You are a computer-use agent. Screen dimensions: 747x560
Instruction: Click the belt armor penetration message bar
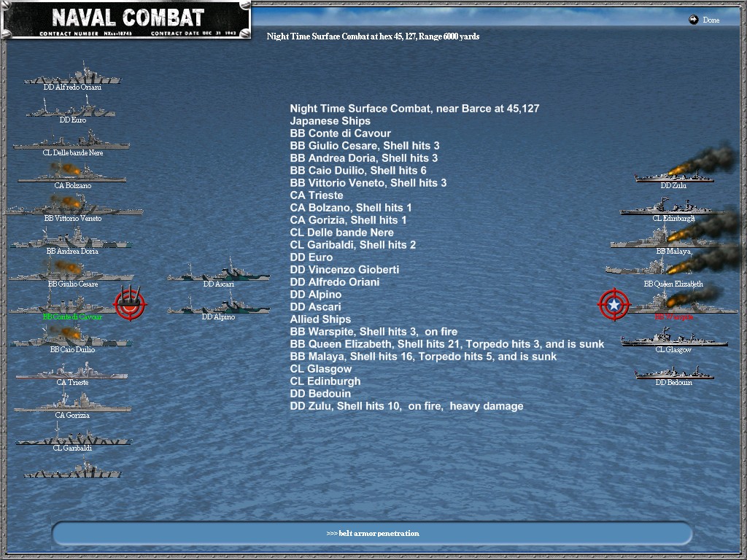373,533
